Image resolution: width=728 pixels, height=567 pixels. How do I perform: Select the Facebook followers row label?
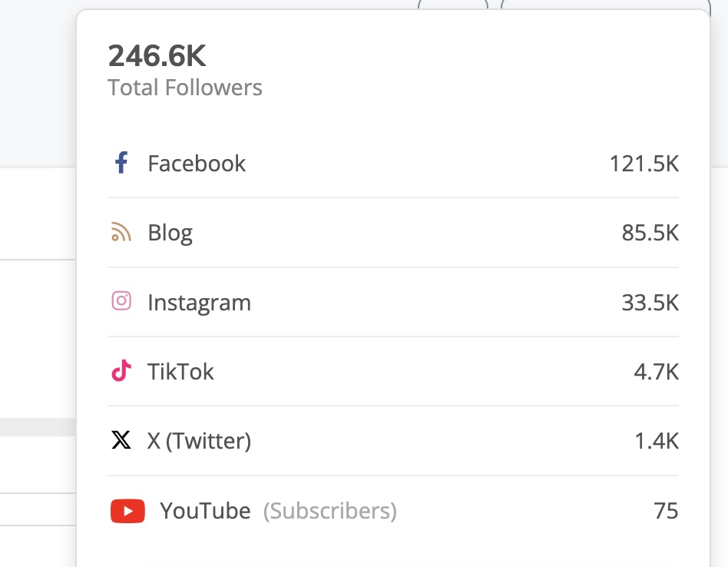(197, 164)
